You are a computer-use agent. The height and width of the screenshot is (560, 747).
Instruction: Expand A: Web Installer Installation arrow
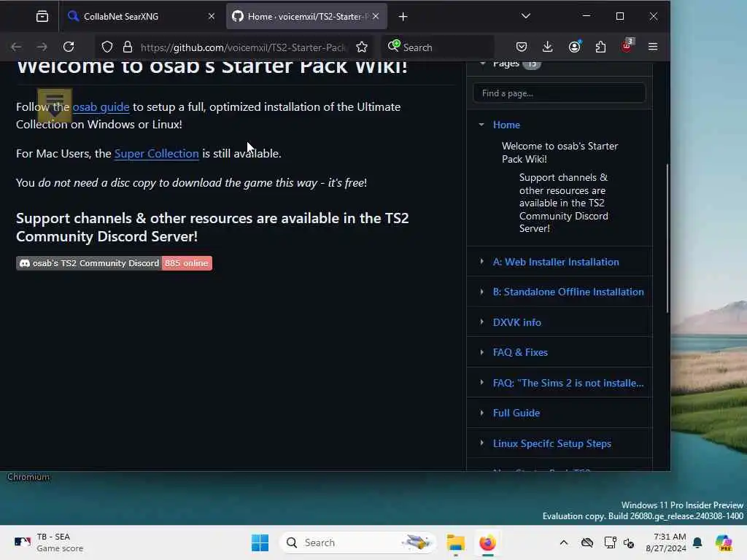tap(481, 262)
